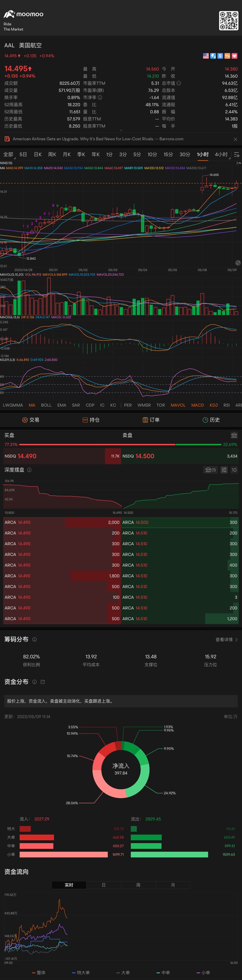Viewport: 242px width, 980px height.
Task: Open the 订单 orders button
Action: (x=151, y=420)
